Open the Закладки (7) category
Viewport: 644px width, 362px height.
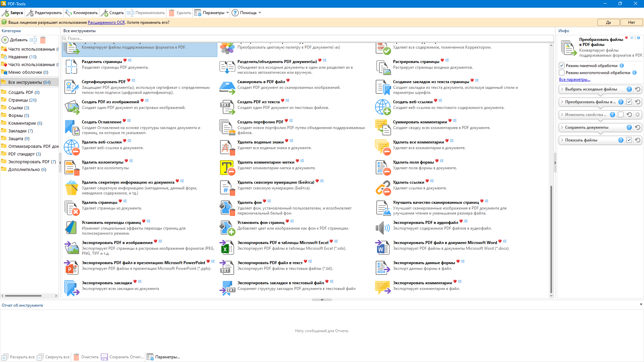coord(20,131)
